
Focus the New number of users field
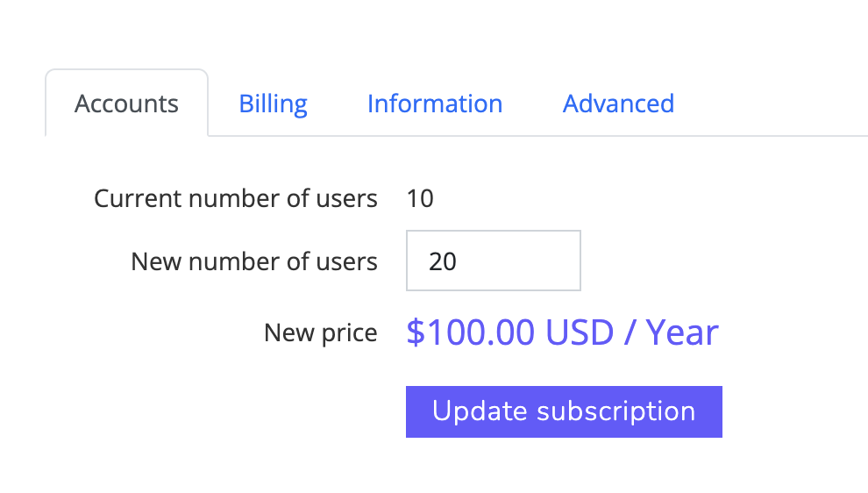(x=493, y=261)
